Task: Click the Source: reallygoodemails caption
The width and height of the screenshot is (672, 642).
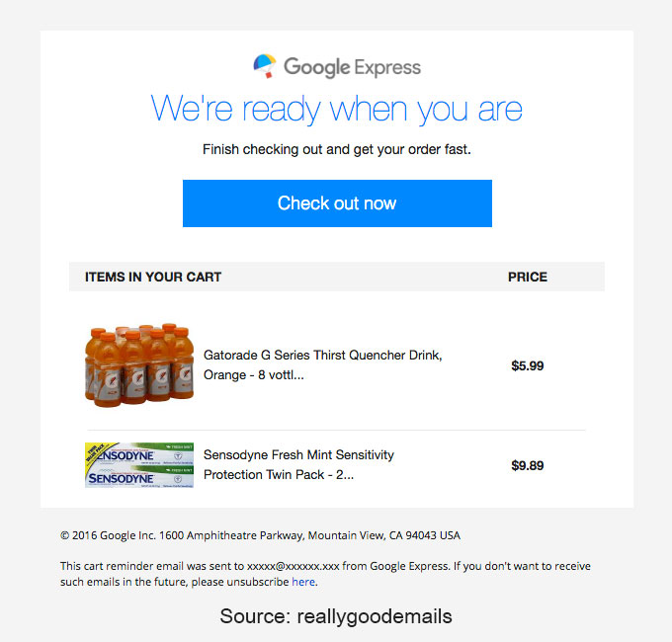Action: [x=336, y=616]
